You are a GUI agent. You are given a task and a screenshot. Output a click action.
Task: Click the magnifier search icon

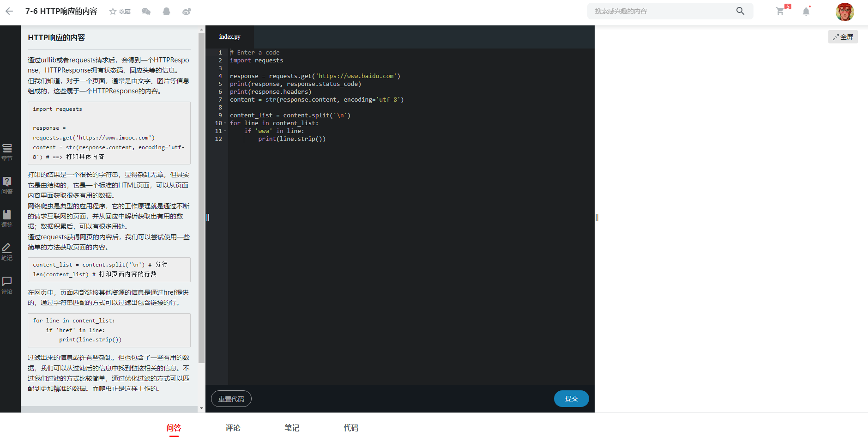(x=740, y=11)
